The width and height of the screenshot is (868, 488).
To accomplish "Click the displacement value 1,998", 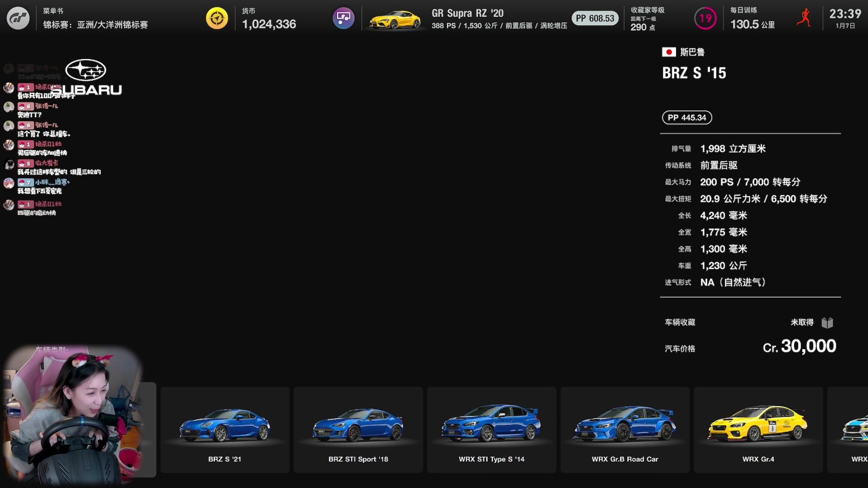I will click(733, 149).
